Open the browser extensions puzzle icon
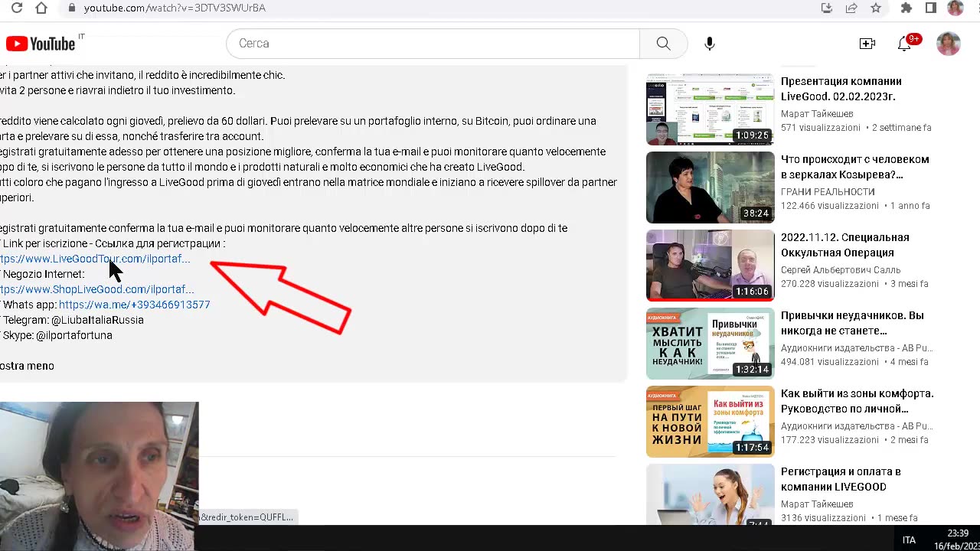980x551 pixels. click(906, 8)
